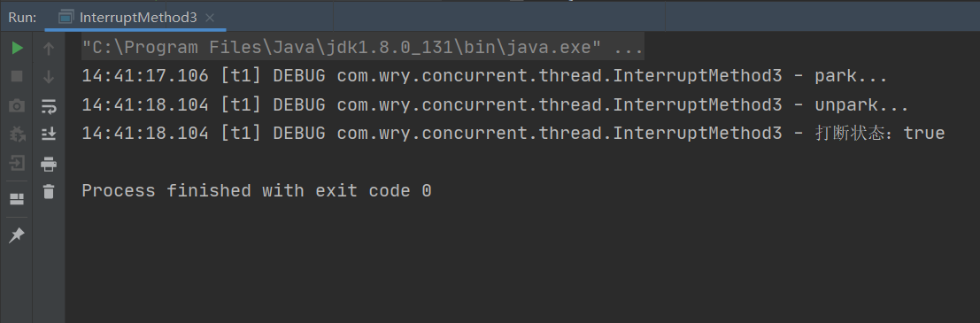980x323 pixels.
Task: Toggle soft-wrap for console output
Action: [49, 106]
